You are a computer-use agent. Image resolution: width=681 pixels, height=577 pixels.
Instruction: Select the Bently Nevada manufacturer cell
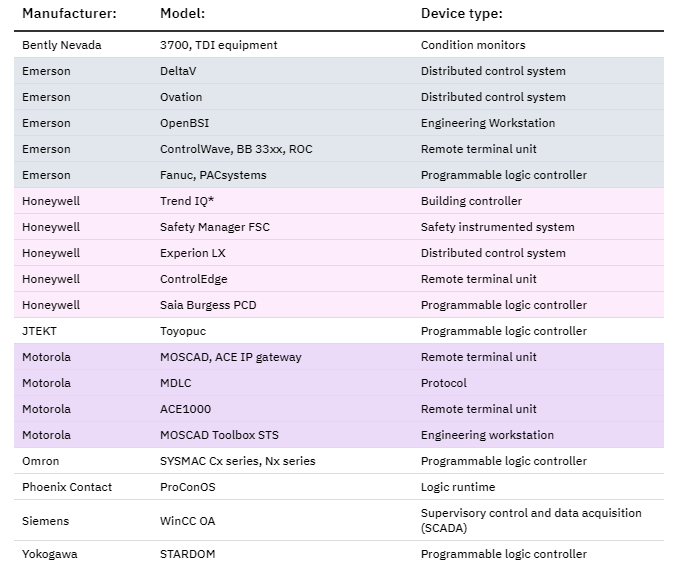coord(62,45)
